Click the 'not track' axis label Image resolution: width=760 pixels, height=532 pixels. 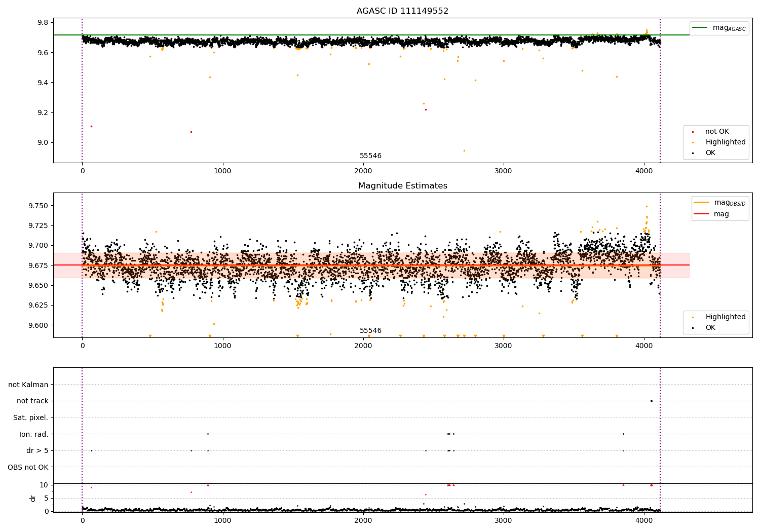tap(32, 401)
